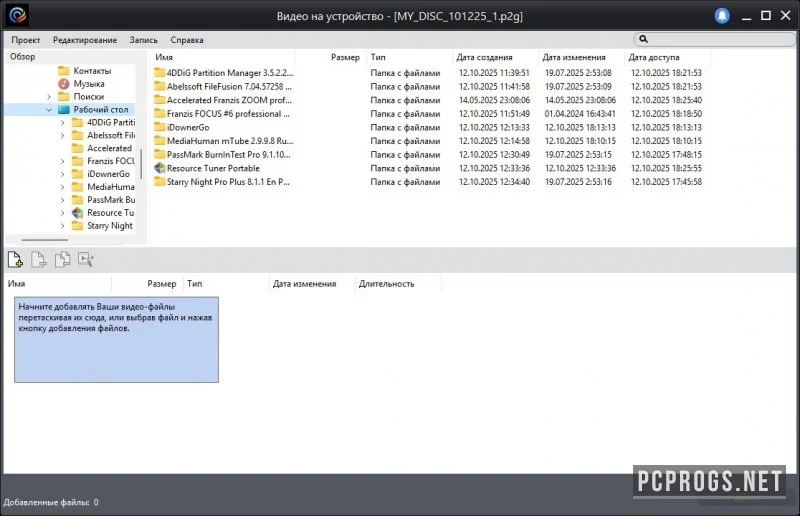
Task: Open the Проект menu
Action: pyautogui.click(x=26, y=40)
